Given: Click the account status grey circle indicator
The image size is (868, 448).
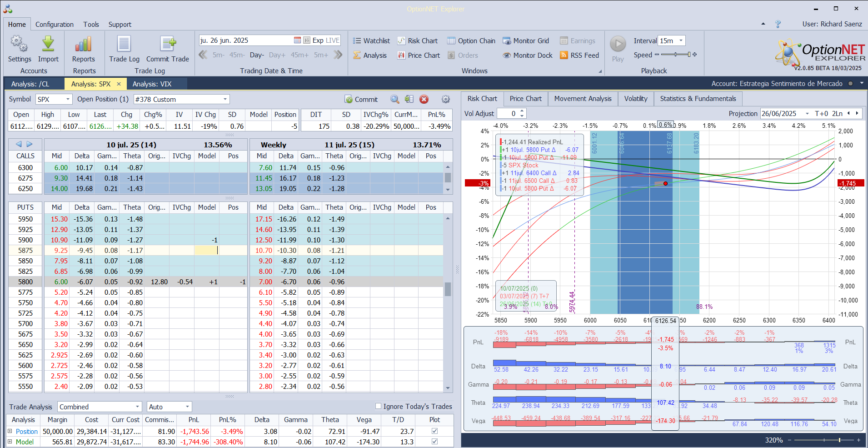Looking at the screenshot, I should click(850, 84).
